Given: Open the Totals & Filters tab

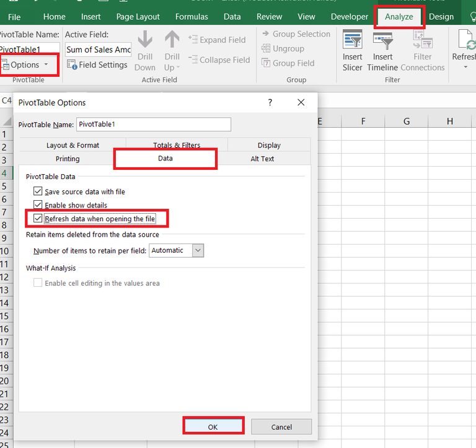Looking at the screenshot, I should [x=177, y=145].
